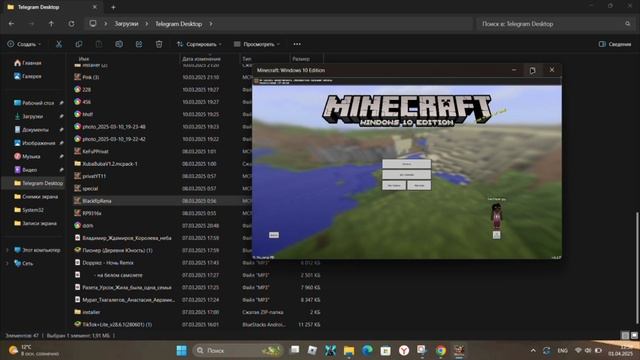Viewport: 640px width, 360px height.
Task: Open the Сортировать sort dropdown
Action: (199, 44)
